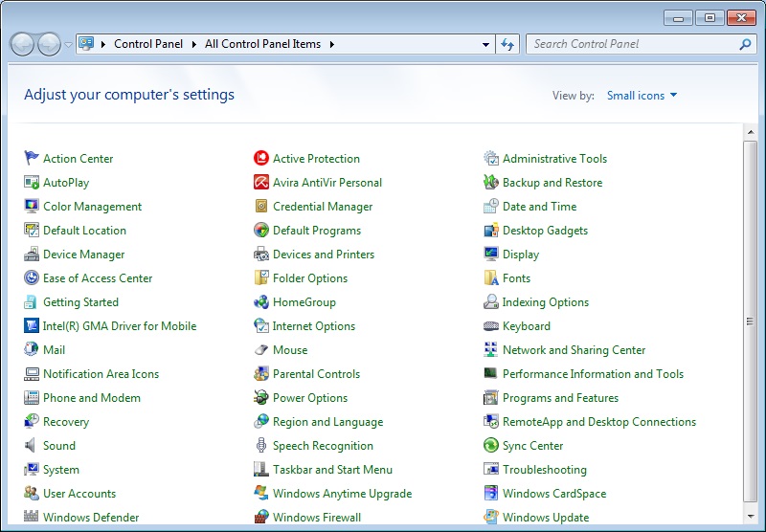
Task: Expand the View by Small icons dropdown
Action: [642, 95]
